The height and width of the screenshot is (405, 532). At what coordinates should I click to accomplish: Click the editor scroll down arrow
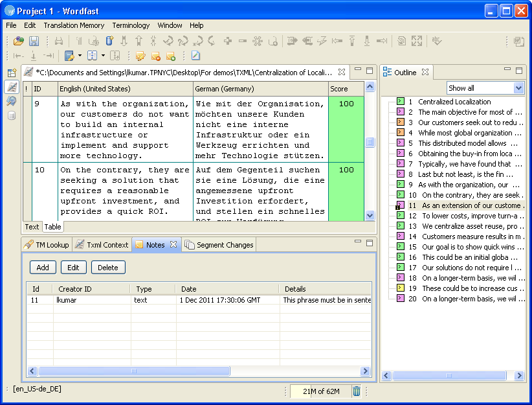click(370, 215)
